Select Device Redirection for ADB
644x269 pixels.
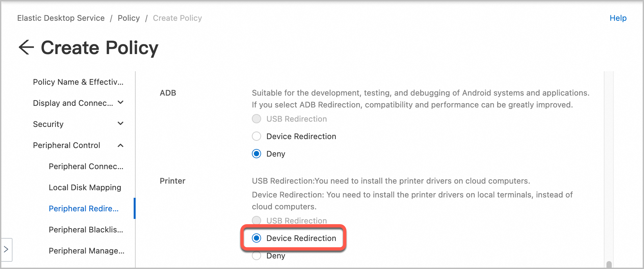click(256, 136)
